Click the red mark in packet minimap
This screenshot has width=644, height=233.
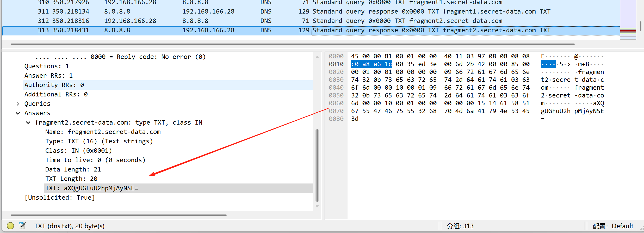pyautogui.click(x=628, y=31)
